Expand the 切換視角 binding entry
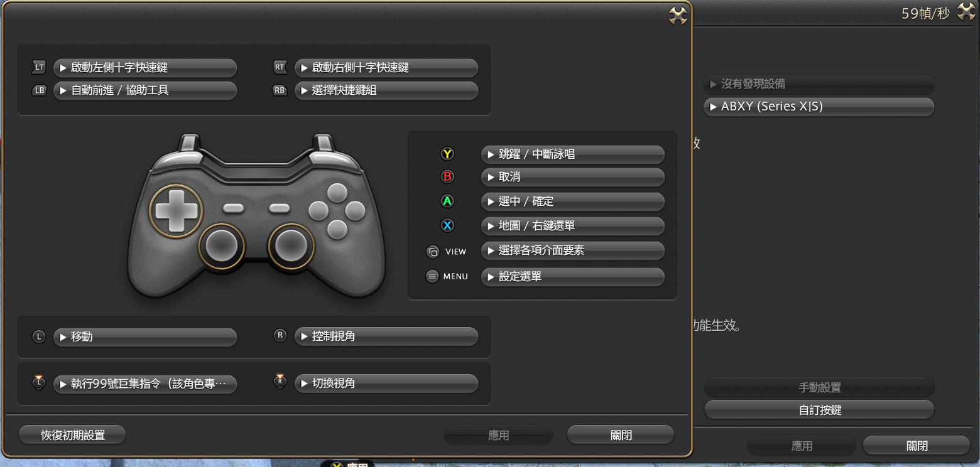The width and height of the screenshot is (980, 467). (386, 383)
